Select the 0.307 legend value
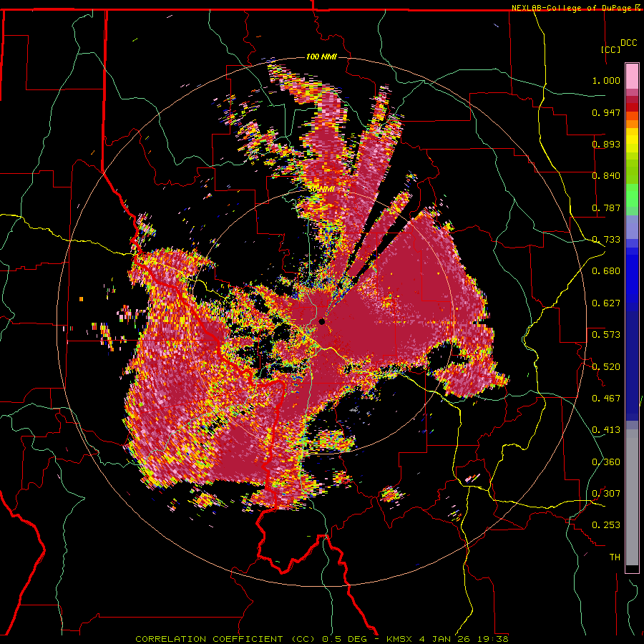 (x=606, y=494)
